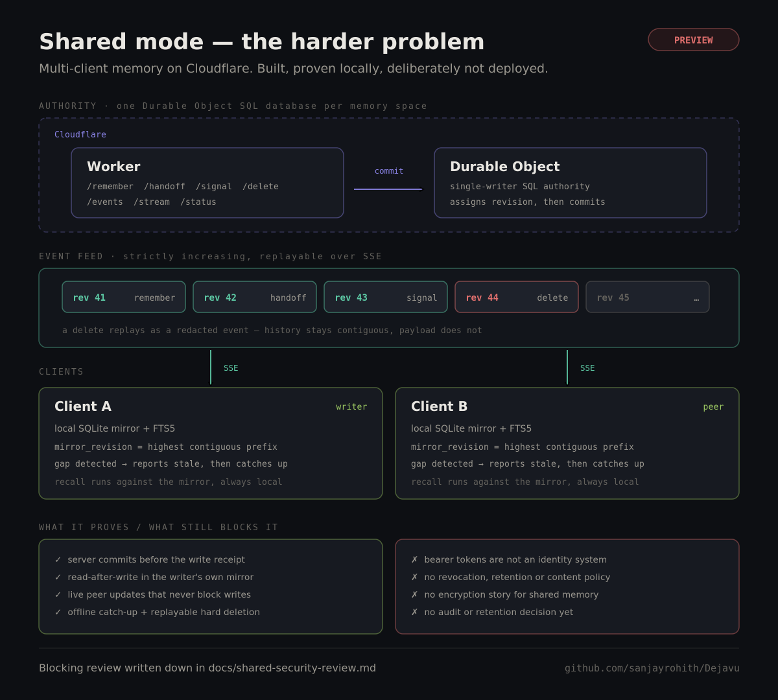Click the redacted event note under feed
The width and height of the screenshot is (778, 700).
coord(272,331)
